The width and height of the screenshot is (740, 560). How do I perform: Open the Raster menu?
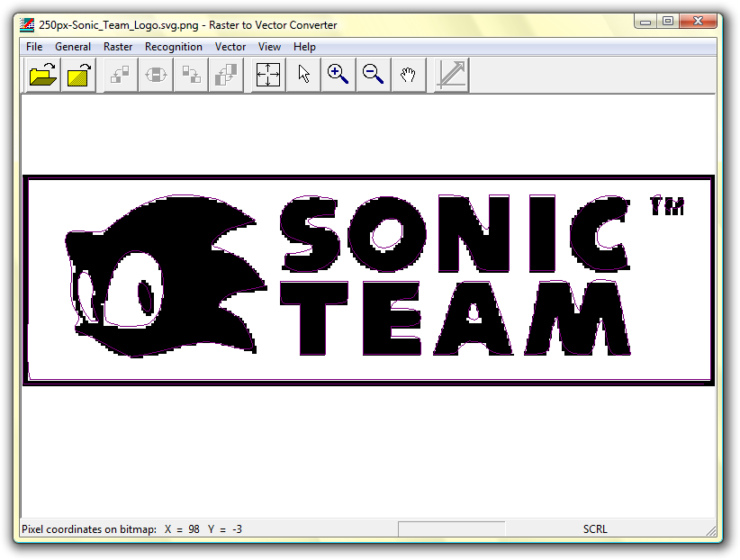pyautogui.click(x=118, y=47)
